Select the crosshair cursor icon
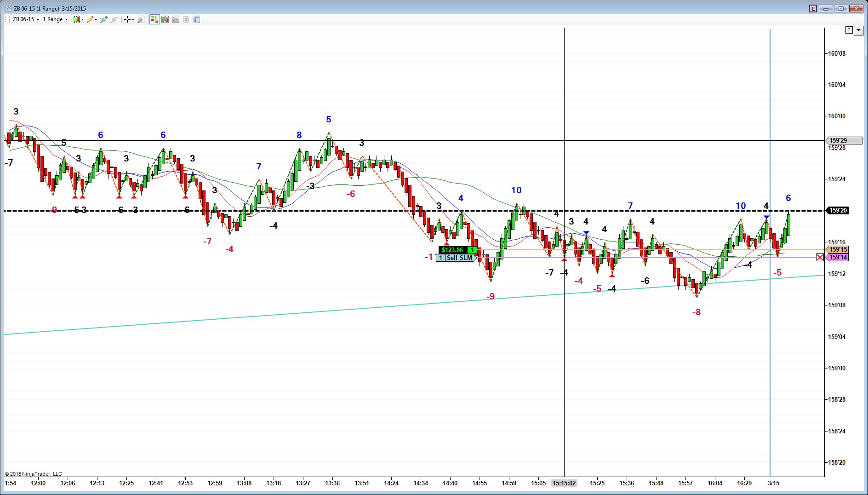Image resolution: width=868 pixels, height=495 pixels. coord(127,19)
